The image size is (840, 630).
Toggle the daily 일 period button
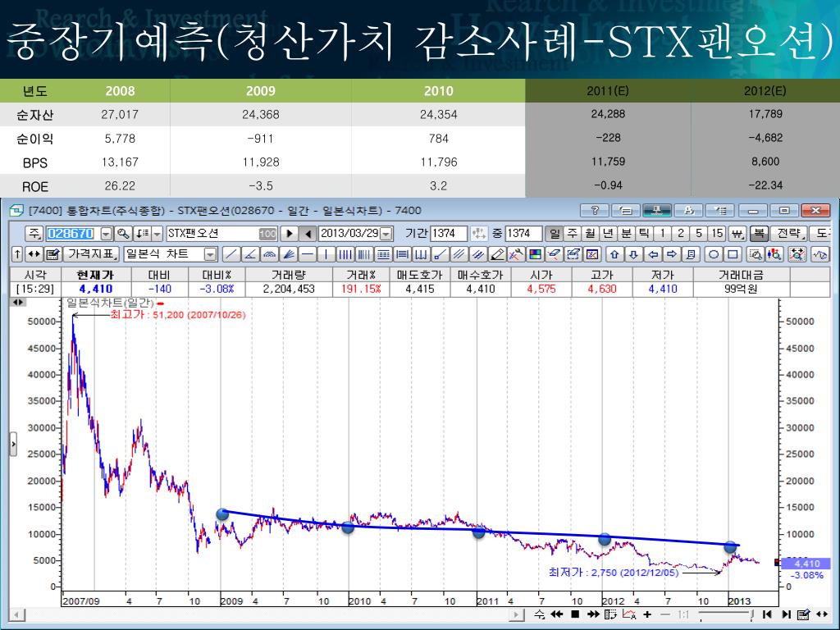[554, 234]
